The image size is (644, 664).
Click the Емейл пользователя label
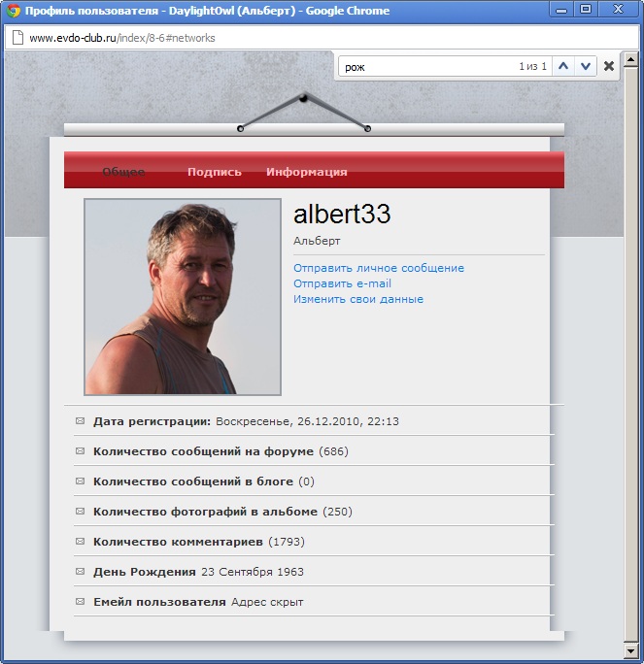[159, 602]
